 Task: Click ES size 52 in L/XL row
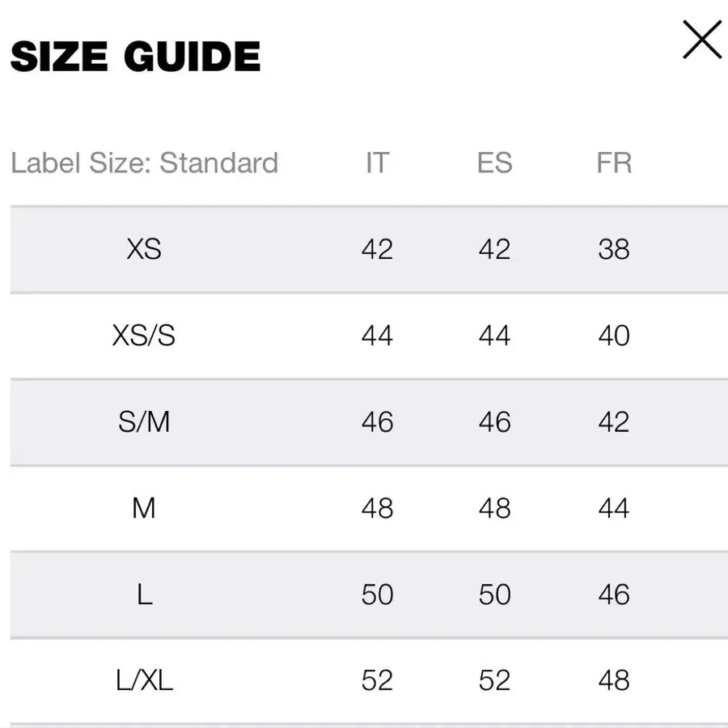coord(494,680)
